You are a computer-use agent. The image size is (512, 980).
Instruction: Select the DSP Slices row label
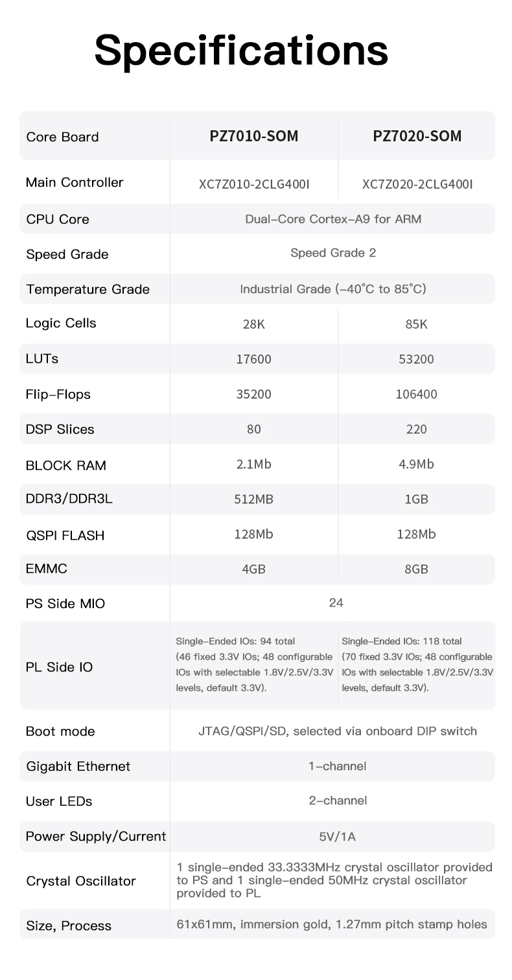(x=60, y=429)
